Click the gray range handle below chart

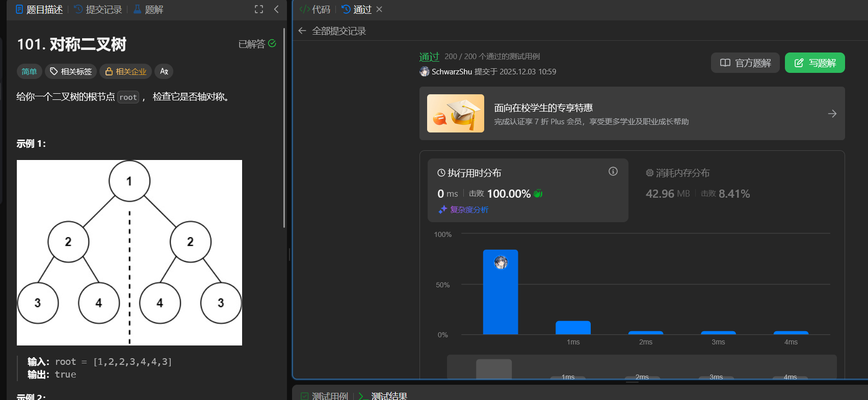tap(493, 369)
